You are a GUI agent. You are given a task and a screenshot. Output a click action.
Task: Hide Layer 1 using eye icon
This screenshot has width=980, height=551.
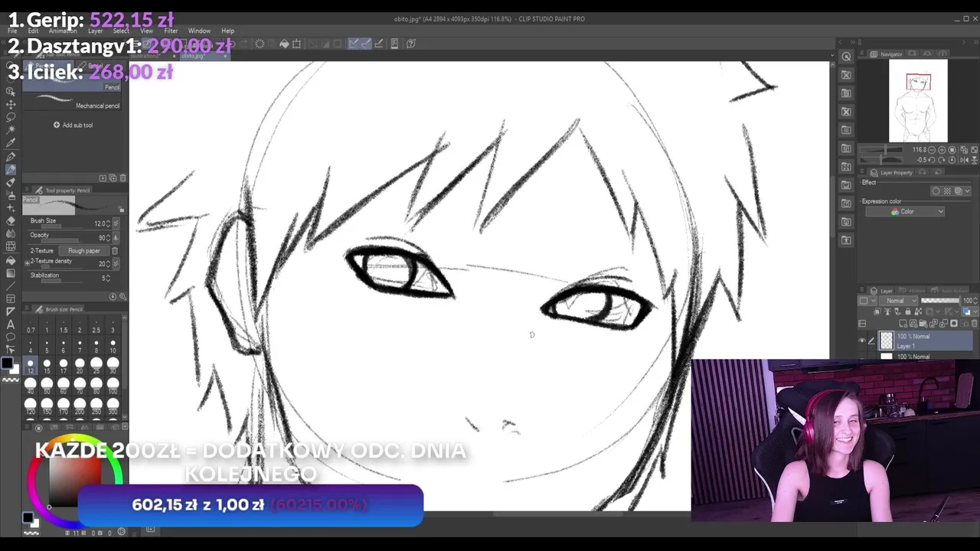click(x=862, y=341)
